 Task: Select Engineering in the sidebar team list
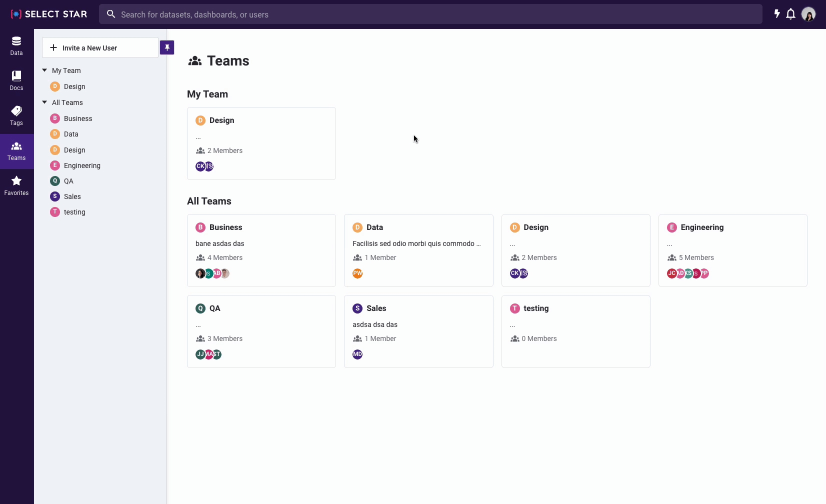coord(82,165)
